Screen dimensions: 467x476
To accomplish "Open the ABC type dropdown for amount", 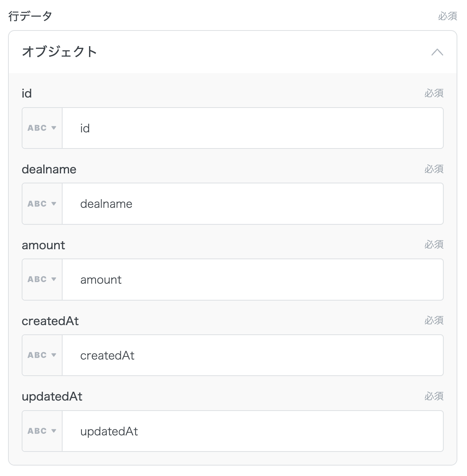I will [42, 279].
